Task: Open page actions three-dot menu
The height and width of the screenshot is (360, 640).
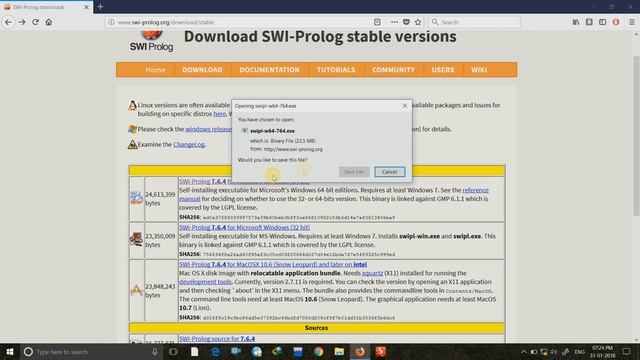Action: 394,22
